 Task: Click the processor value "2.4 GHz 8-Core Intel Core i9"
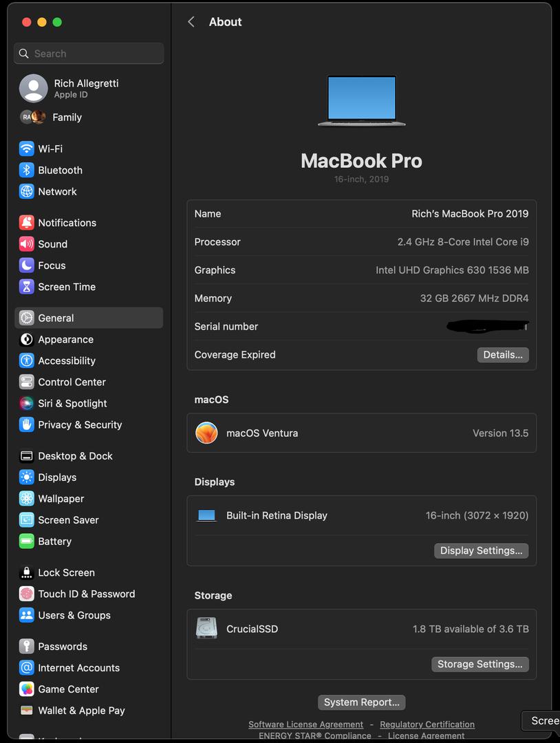[463, 241]
